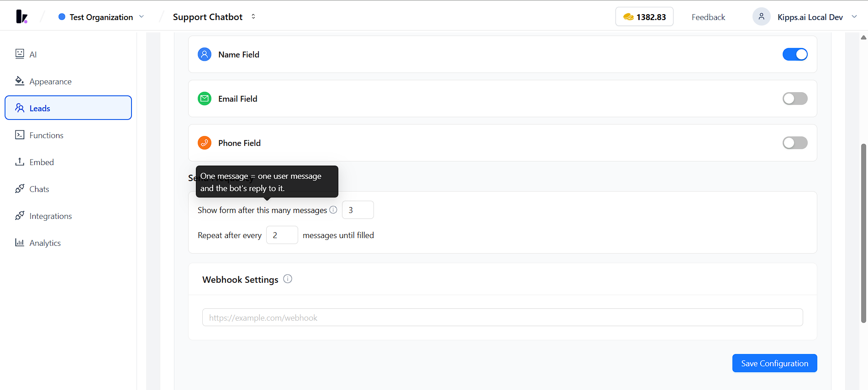Viewport: 868px width, 390px height.
Task: Click the scrollbar up arrow
Action: pyautogui.click(x=863, y=37)
